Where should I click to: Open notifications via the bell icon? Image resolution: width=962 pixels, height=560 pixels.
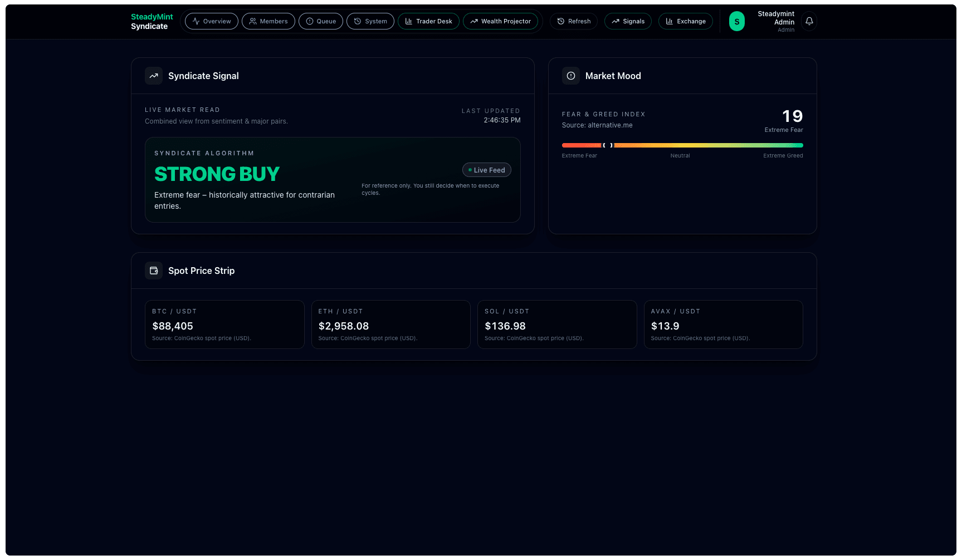pyautogui.click(x=809, y=21)
